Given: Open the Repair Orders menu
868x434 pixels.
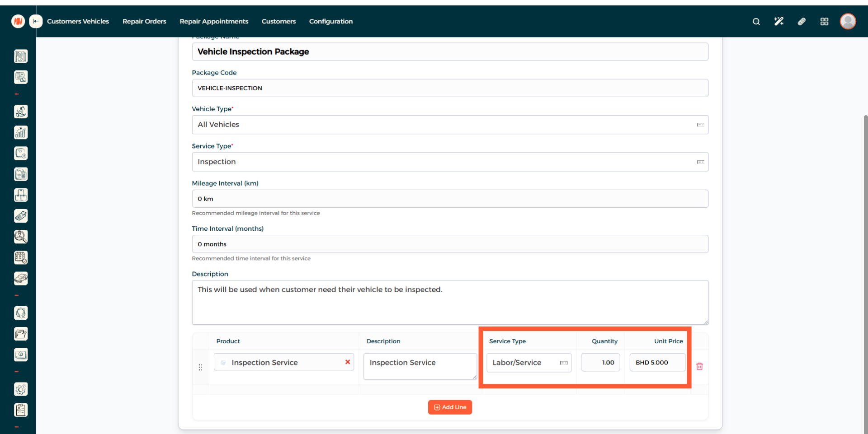Looking at the screenshot, I should (144, 21).
